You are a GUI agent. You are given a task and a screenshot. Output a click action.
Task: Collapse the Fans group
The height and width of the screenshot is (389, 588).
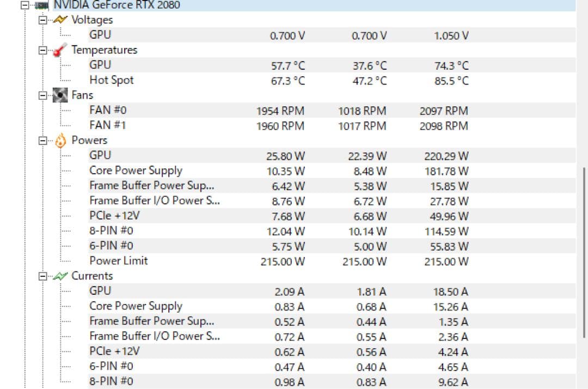[x=43, y=96]
